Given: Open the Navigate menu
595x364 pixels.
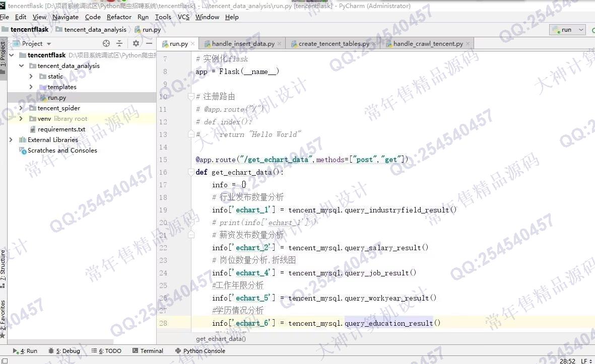Looking at the screenshot, I should [x=65, y=17].
